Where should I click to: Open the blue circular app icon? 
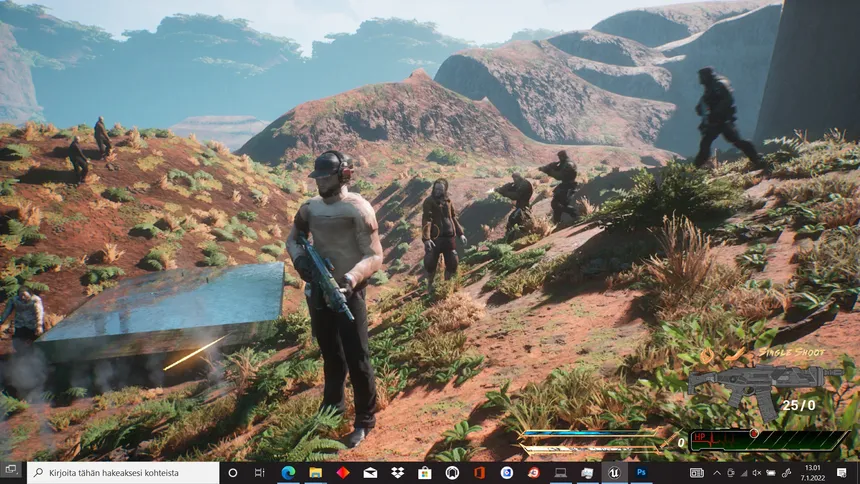(x=507, y=472)
